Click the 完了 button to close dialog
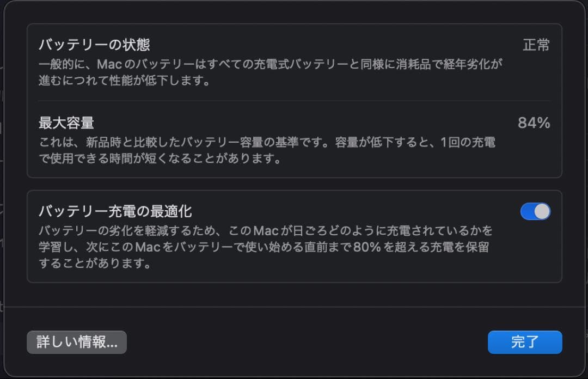Screen dimensions: 588x379 pos(524,342)
